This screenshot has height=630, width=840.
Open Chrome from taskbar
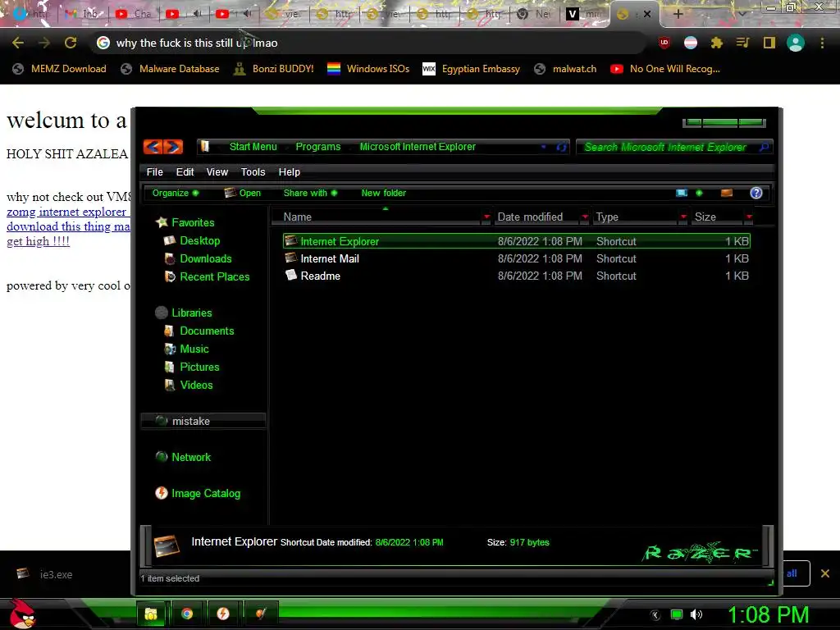tap(187, 614)
